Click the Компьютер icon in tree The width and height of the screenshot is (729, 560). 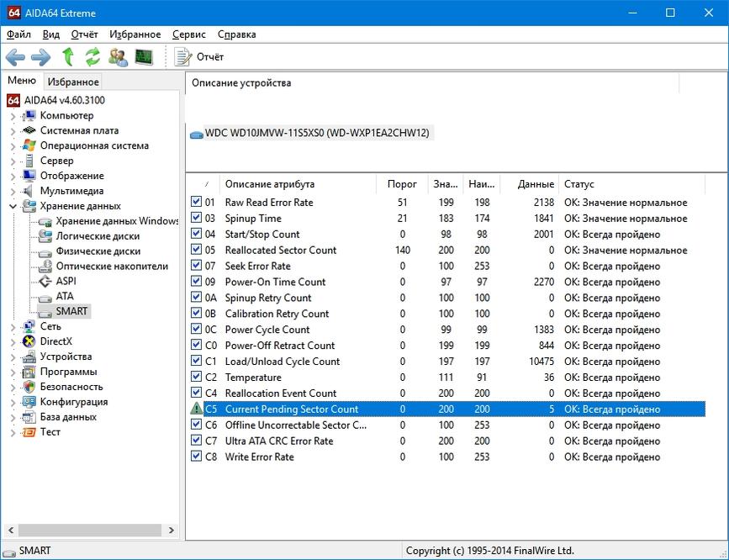point(29,115)
